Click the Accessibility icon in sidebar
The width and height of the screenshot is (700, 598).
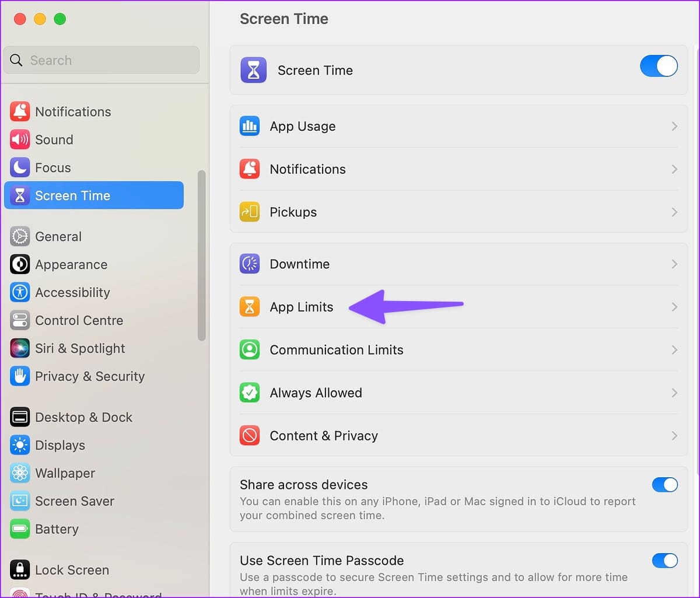(20, 292)
